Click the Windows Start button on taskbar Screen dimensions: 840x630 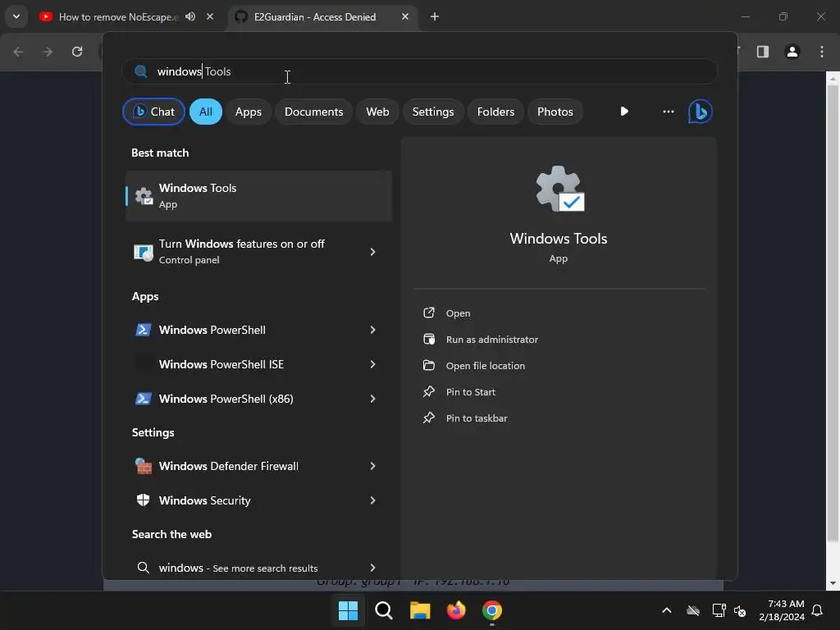[x=348, y=610]
